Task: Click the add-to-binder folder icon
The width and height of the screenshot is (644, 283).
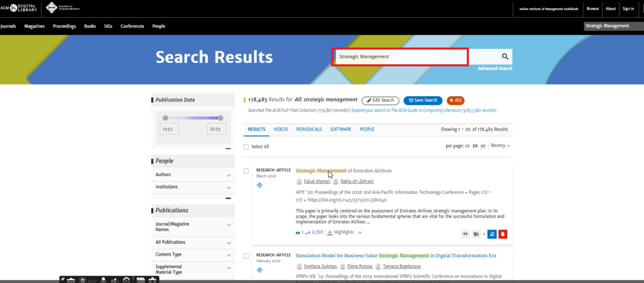Action: (x=476, y=234)
